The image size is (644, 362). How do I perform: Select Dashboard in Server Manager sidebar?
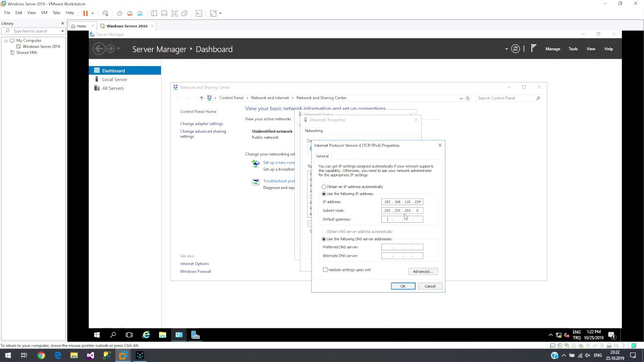pyautogui.click(x=125, y=70)
